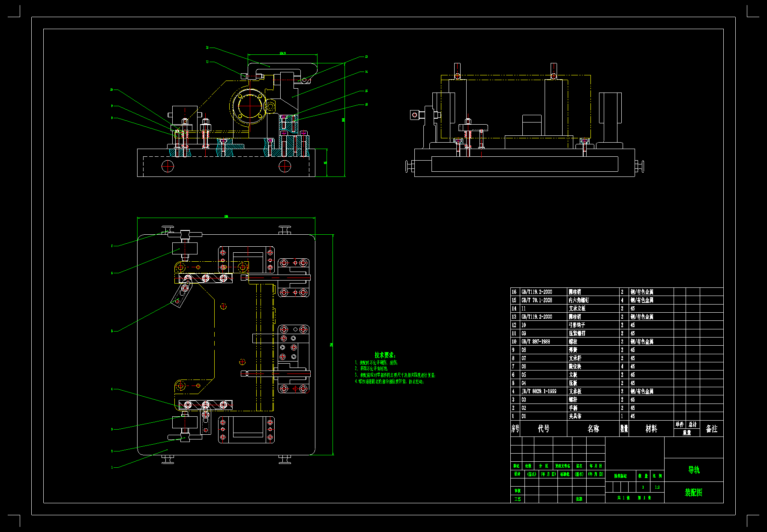Click the '备注' column header
This screenshot has width=767, height=532.
coord(712,429)
